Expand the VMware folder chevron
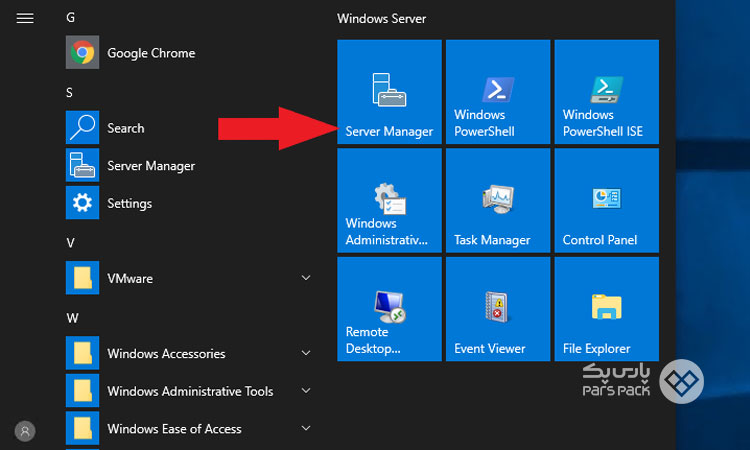 click(x=306, y=278)
